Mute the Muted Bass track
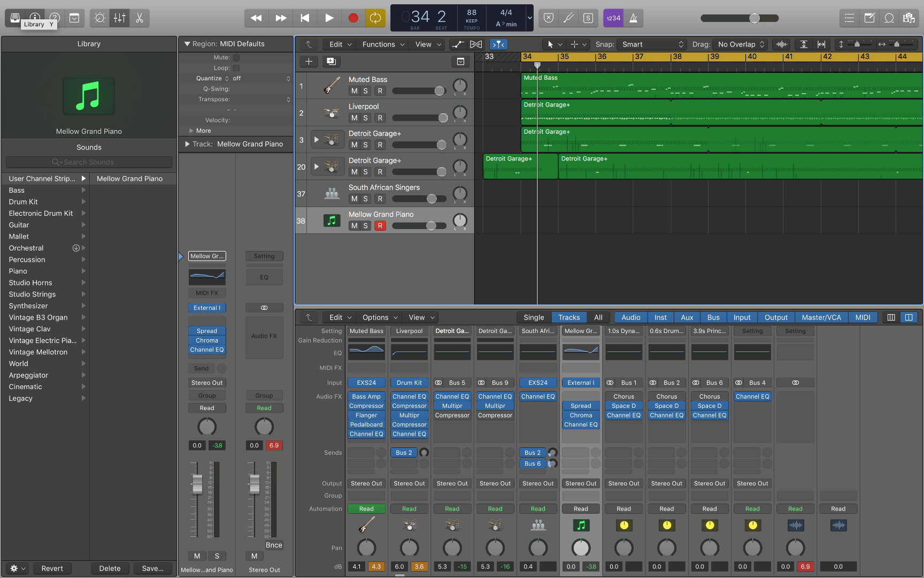Image resolution: width=924 pixels, height=578 pixels. pyautogui.click(x=354, y=91)
